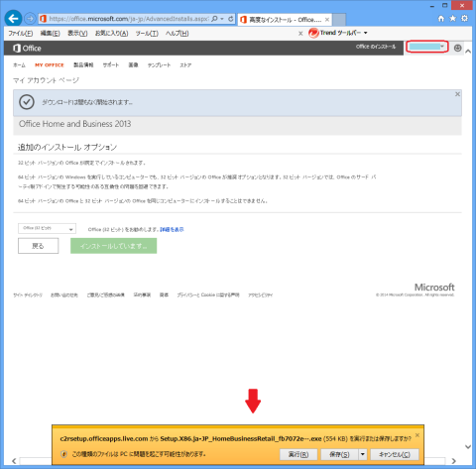
Task: Click the browser forward arrow button
Action: click(30, 19)
